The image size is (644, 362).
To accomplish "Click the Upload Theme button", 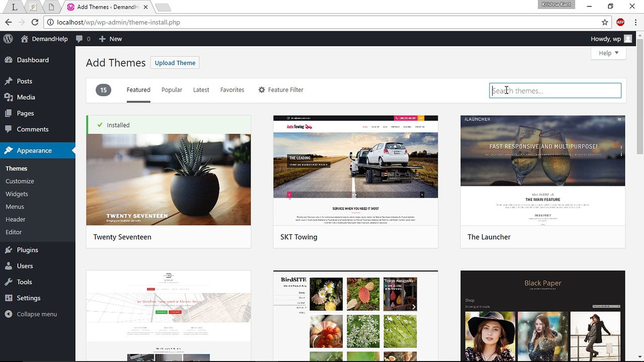I will coord(175,63).
